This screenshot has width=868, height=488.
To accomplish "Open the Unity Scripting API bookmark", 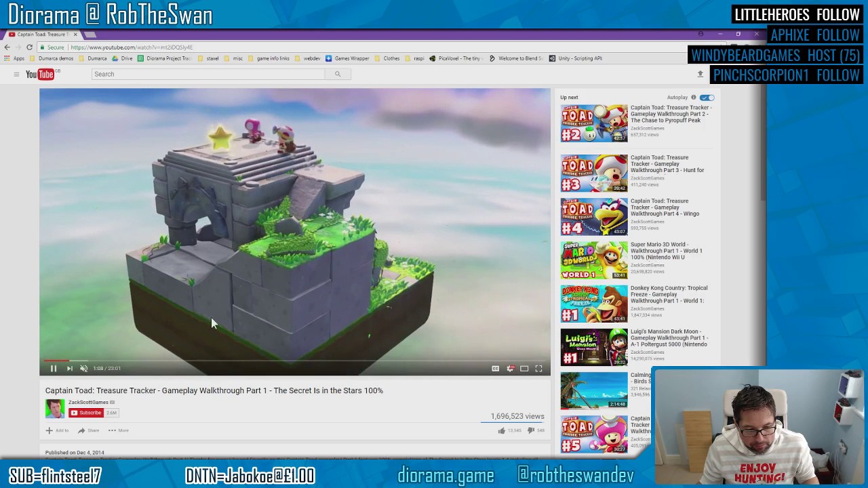I will [x=576, y=58].
